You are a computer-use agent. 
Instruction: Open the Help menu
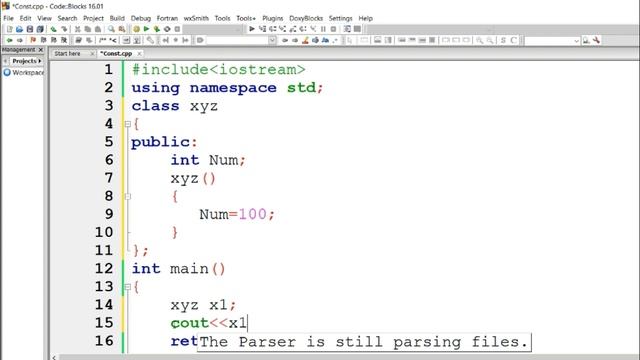[365, 18]
